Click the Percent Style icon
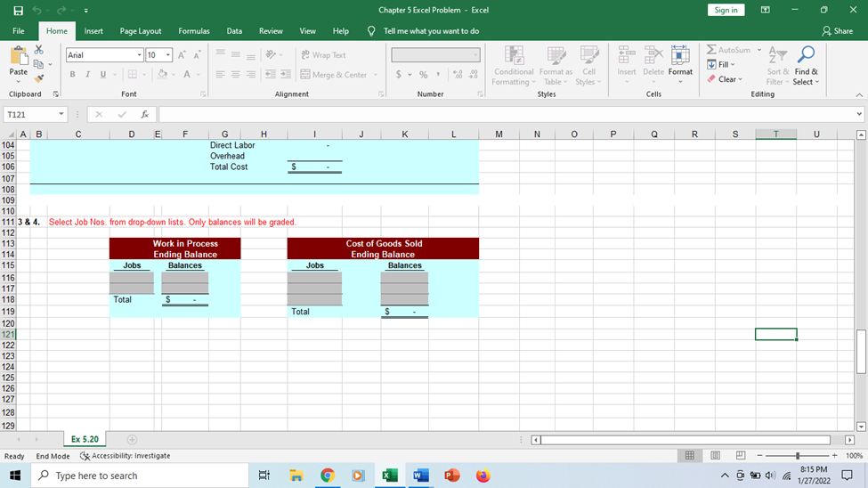Viewport: 868px width, 488px height. (x=424, y=74)
